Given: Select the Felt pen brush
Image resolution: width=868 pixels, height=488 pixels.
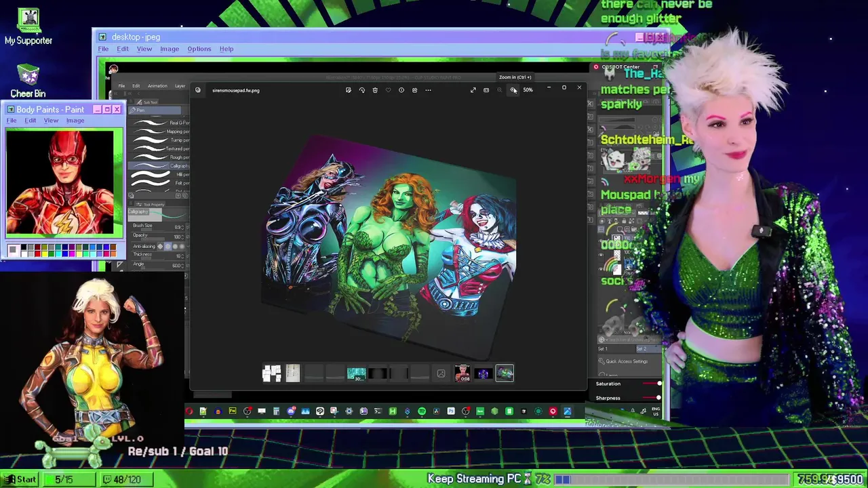Looking at the screenshot, I should [x=160, y=183].
